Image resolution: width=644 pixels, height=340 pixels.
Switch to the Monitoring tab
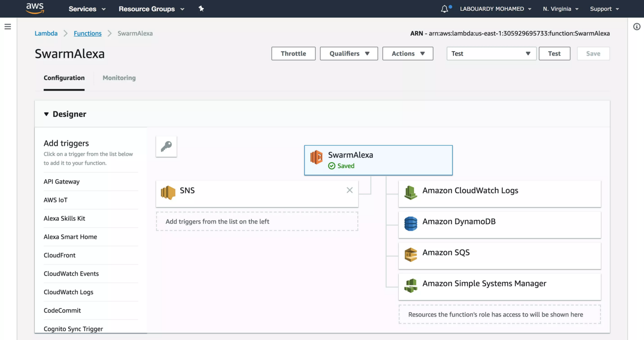point(119,78)
